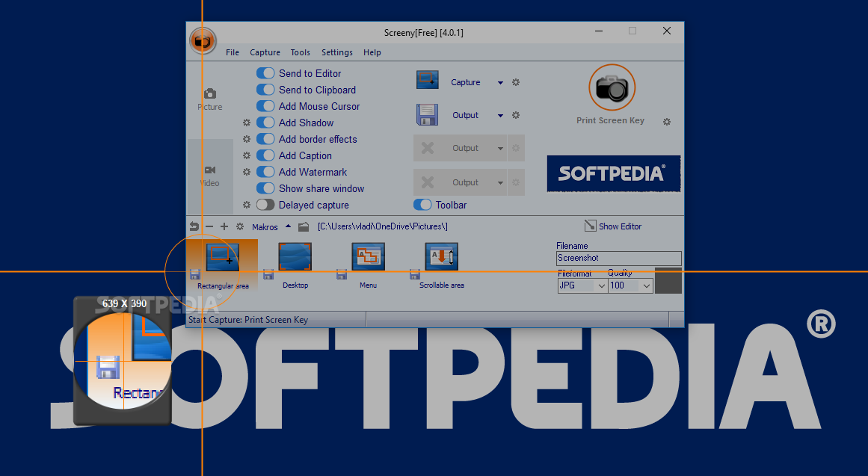
Task: Click small floppy icon beside Scrollable area
Action: pyautogui.click(x=415, y=274)
